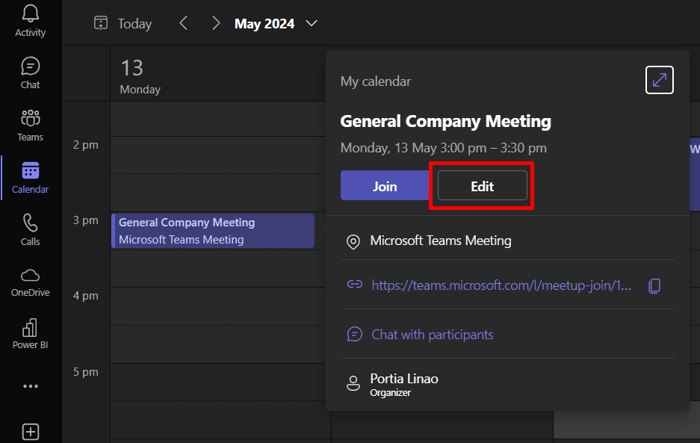The width and height of the screenshot is (700, 443).
Task: Open the Activity feed
Action: pyautogui.click(x=30, y=21)
